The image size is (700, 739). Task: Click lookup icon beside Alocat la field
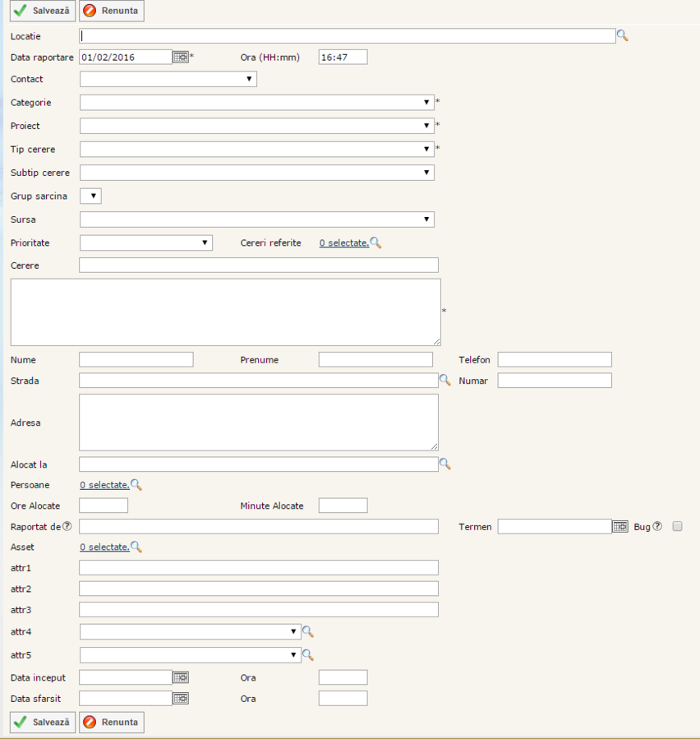pos(444,464)
